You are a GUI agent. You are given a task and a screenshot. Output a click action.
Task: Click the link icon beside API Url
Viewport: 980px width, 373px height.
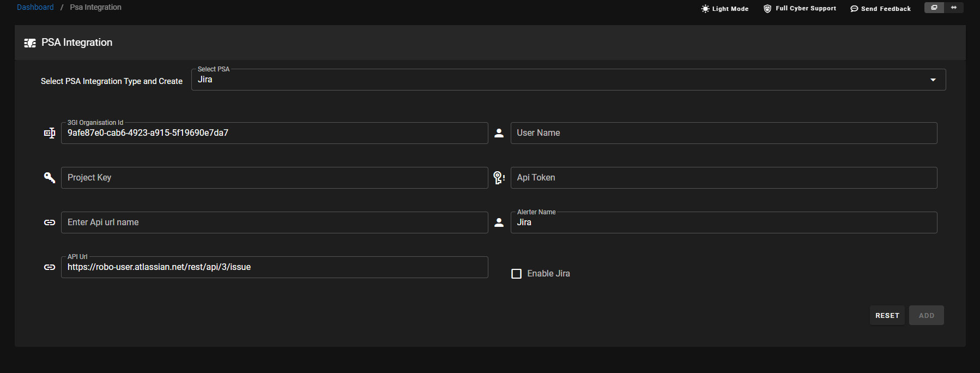click(x=50, y=267)
